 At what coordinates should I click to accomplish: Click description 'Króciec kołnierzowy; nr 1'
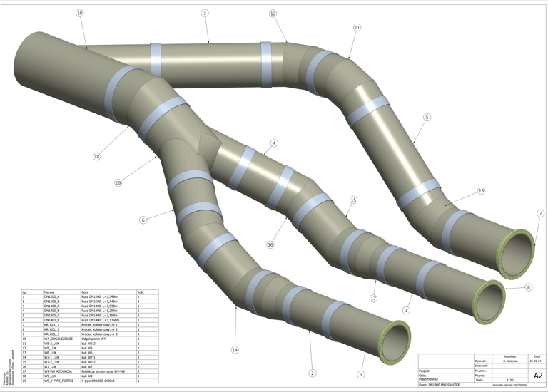(x=100, y=324)
